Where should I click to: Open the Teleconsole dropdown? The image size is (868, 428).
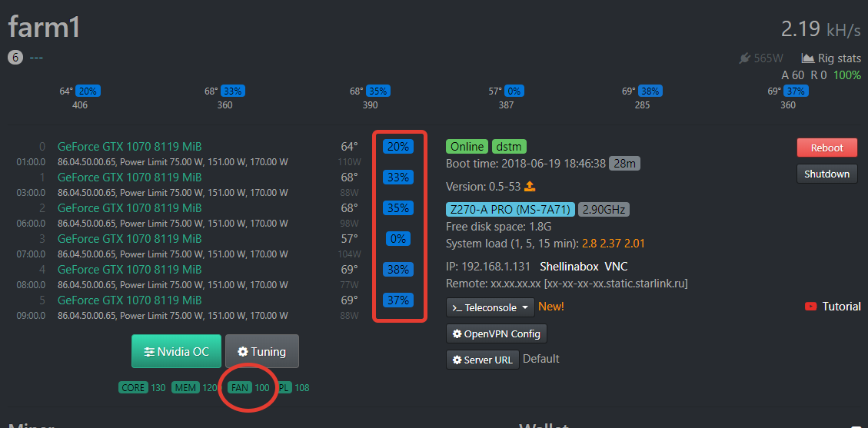(491, 307)
